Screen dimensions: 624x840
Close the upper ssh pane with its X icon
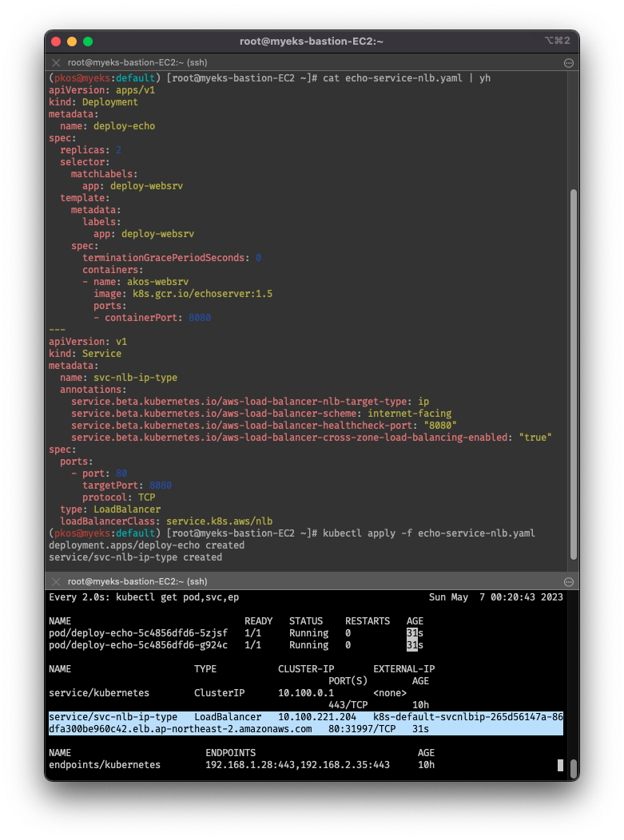point(56,62)
